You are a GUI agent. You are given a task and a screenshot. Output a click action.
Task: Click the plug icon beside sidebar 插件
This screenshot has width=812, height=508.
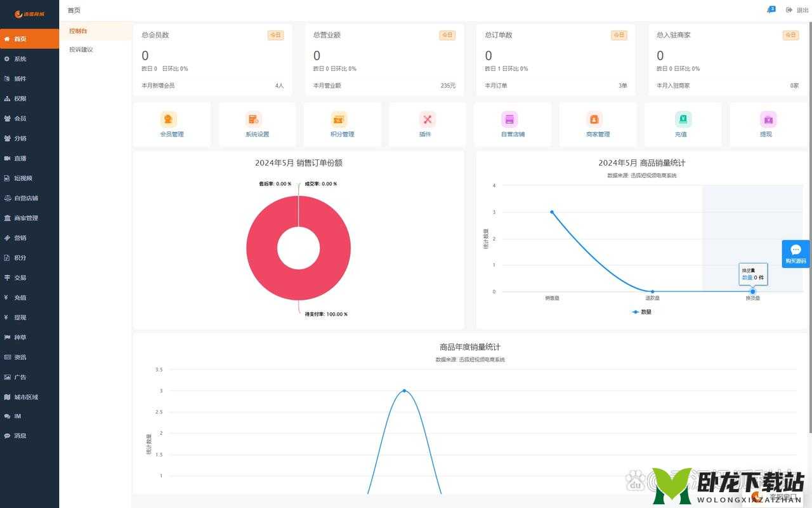[7, 79]
